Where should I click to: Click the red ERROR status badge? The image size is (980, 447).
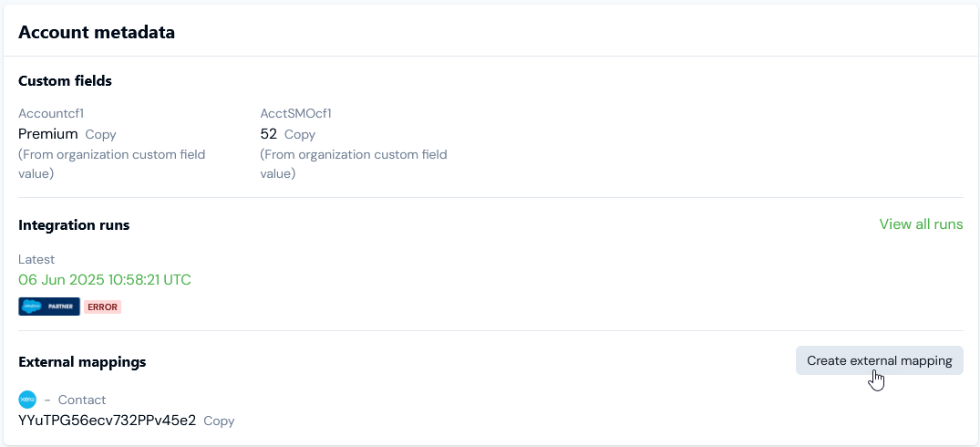pyautogui.click(x=102, y=307)
